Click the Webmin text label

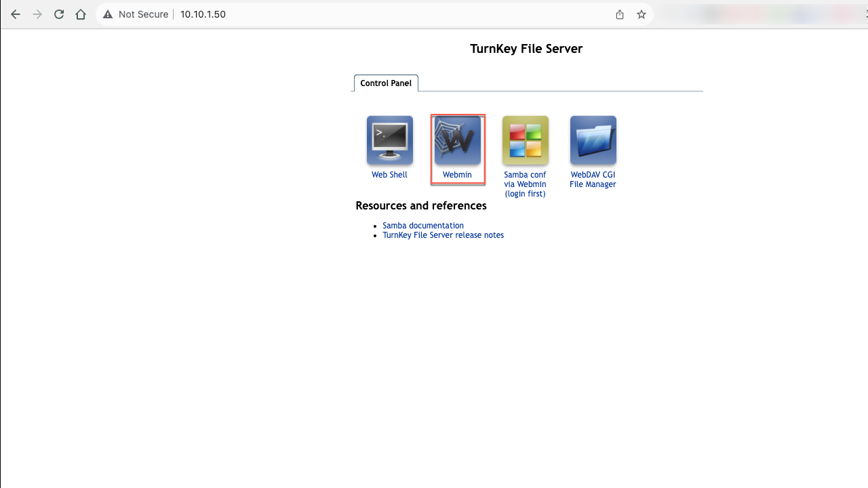pyautogui.click(x=456, y=174)
